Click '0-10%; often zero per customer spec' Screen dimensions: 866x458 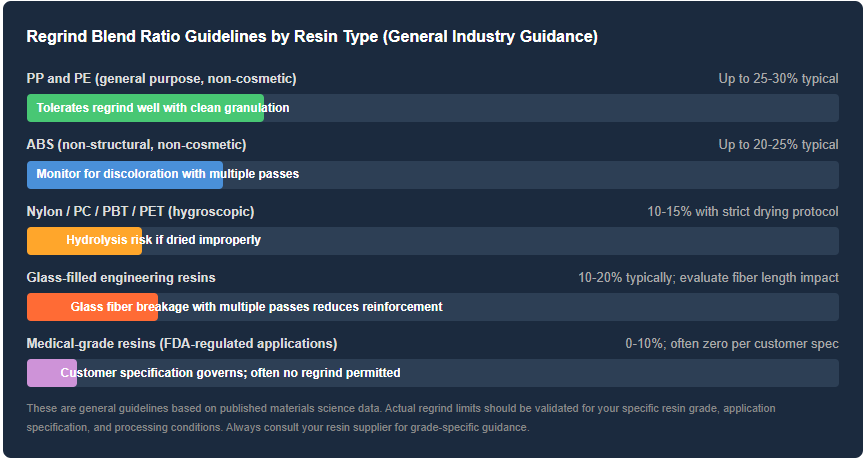(x=732, y=344)
